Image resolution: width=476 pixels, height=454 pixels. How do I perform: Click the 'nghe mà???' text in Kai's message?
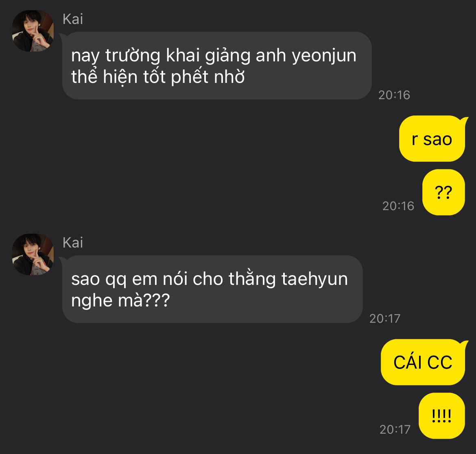120,300
